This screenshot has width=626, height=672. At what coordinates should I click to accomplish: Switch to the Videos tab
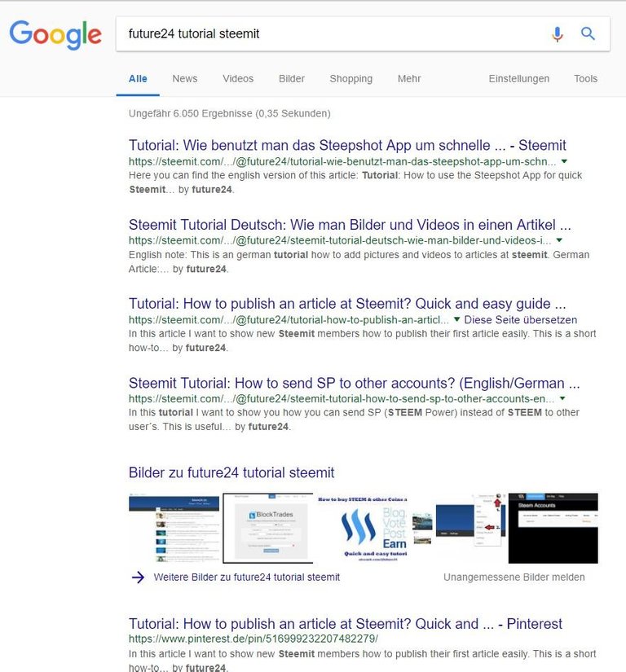238,79
